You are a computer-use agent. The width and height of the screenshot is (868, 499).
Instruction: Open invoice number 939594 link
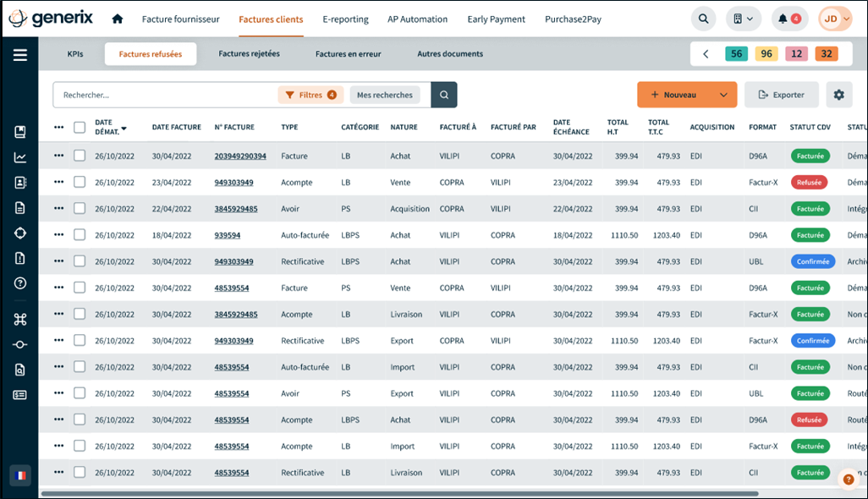click(x=227, y=235)
